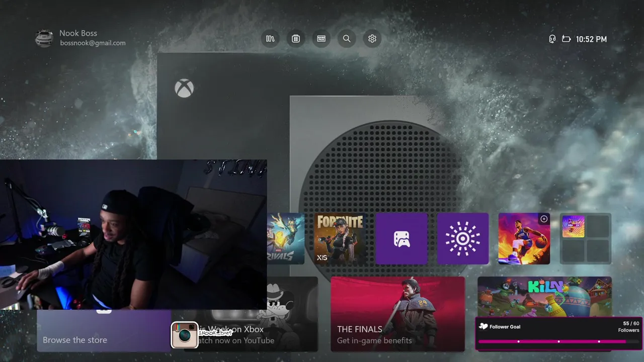644x362 pixels.
Task: Open the Game Pass icon in top bar
Action: (321, 39)
